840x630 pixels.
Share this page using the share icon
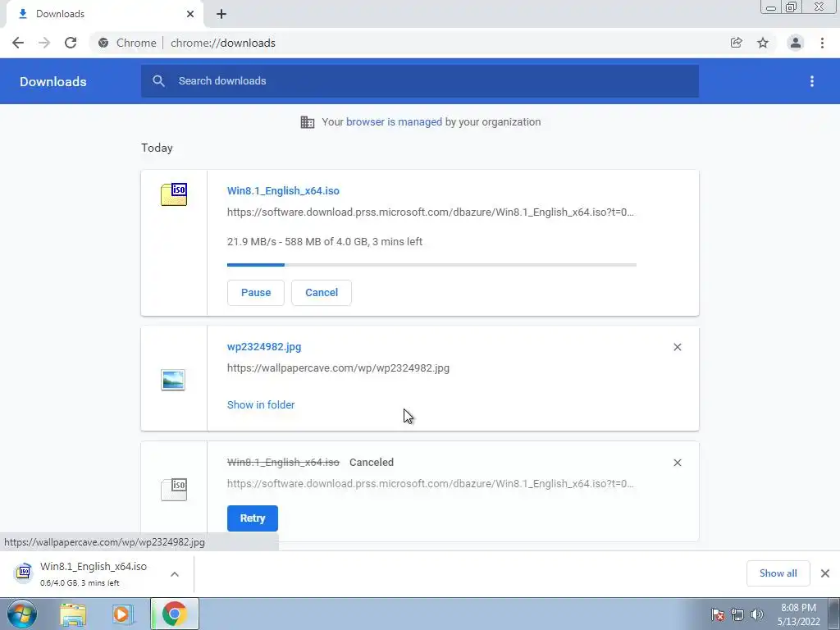[x=737, y=43]
